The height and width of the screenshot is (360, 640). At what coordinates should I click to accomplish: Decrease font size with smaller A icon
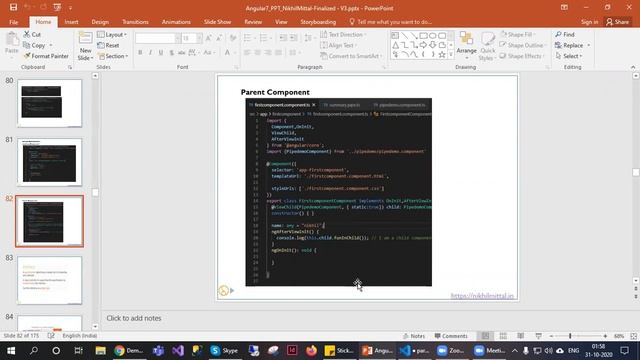point(219,38)
